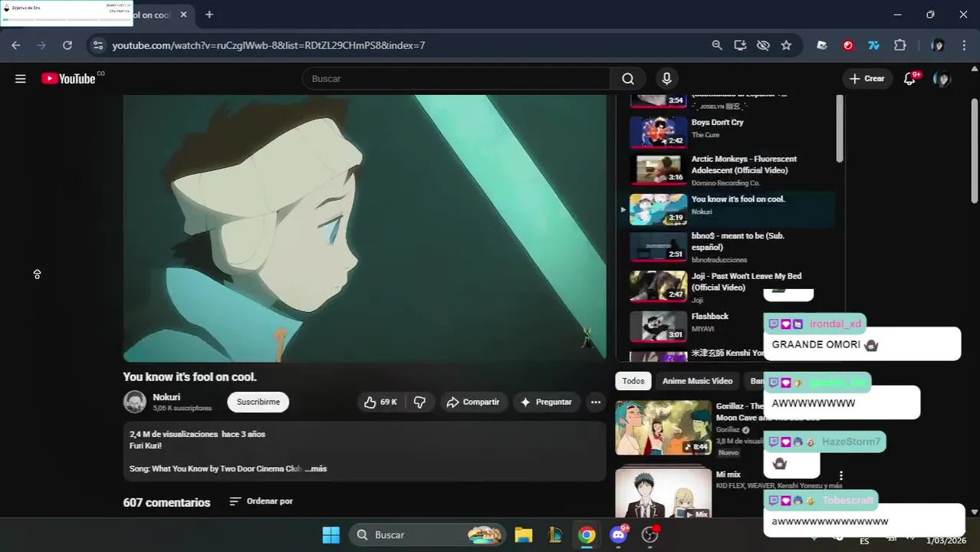Click the install app icon in address bar
This screenshot has height=552, width=980.
point(740,45)
